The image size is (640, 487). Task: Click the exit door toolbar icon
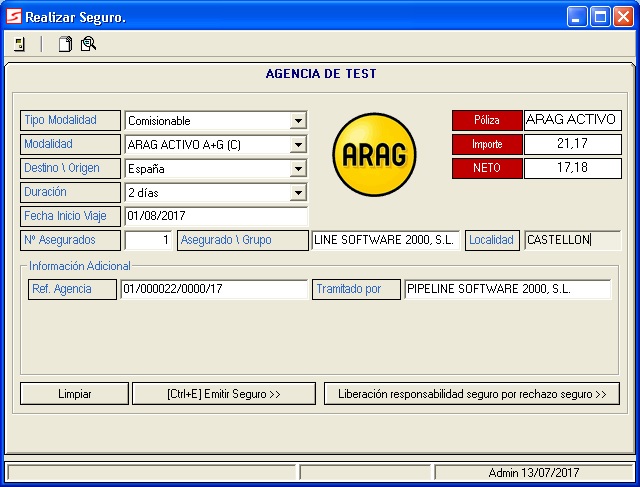coord(20,44)
